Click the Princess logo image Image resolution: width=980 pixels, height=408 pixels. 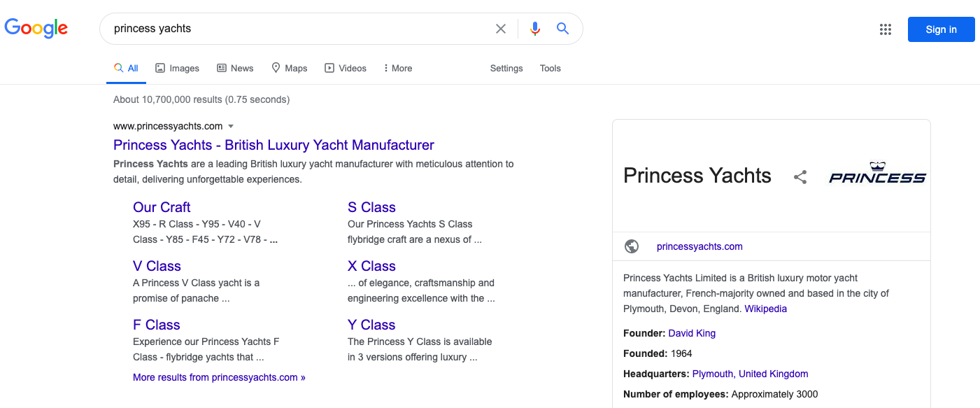coord(877,174)
